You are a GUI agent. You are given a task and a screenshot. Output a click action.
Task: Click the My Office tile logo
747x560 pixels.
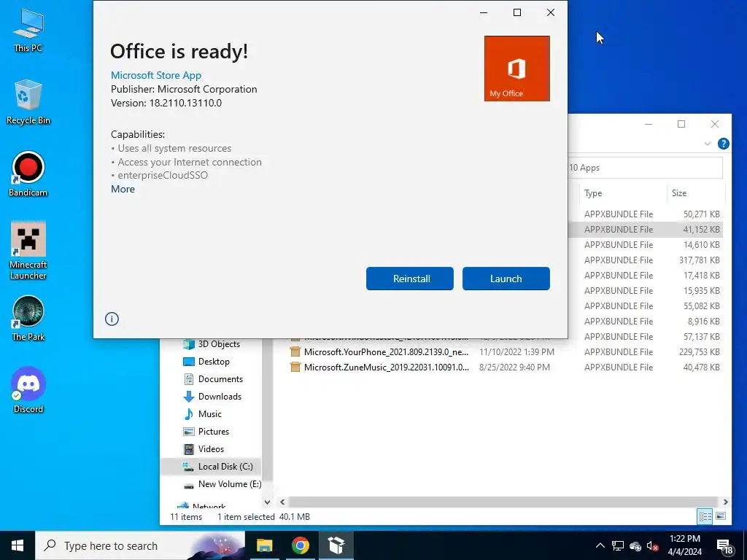click(517, 69)
